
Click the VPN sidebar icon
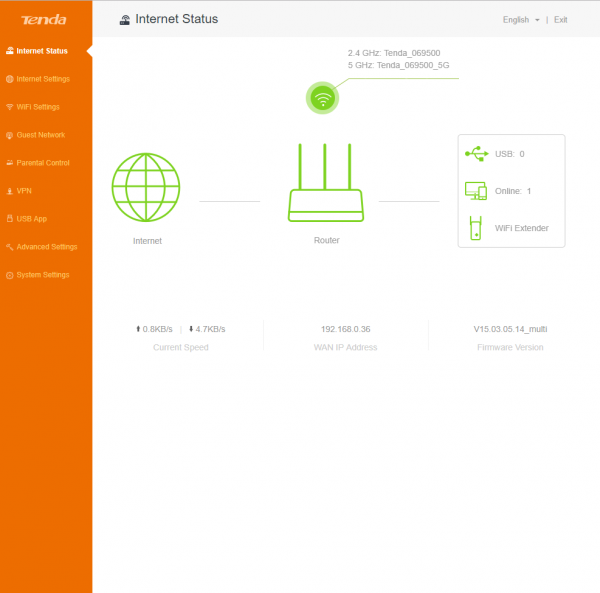coord(10,191)
